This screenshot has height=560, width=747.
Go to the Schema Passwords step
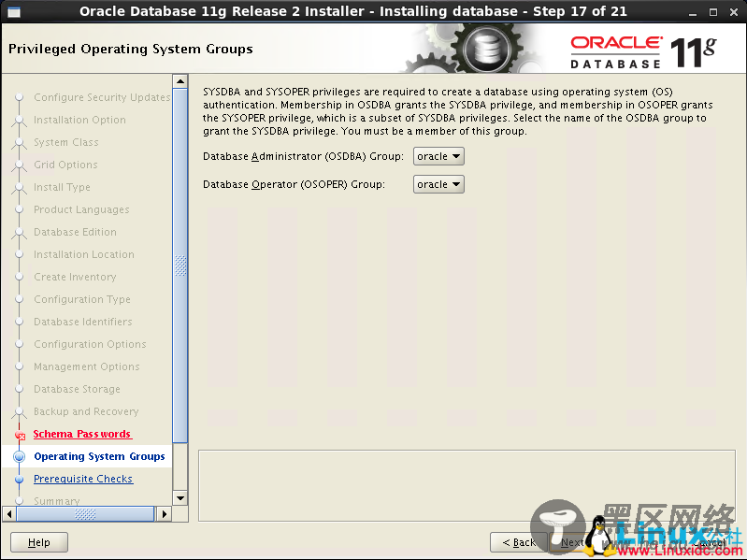point(82,434)
